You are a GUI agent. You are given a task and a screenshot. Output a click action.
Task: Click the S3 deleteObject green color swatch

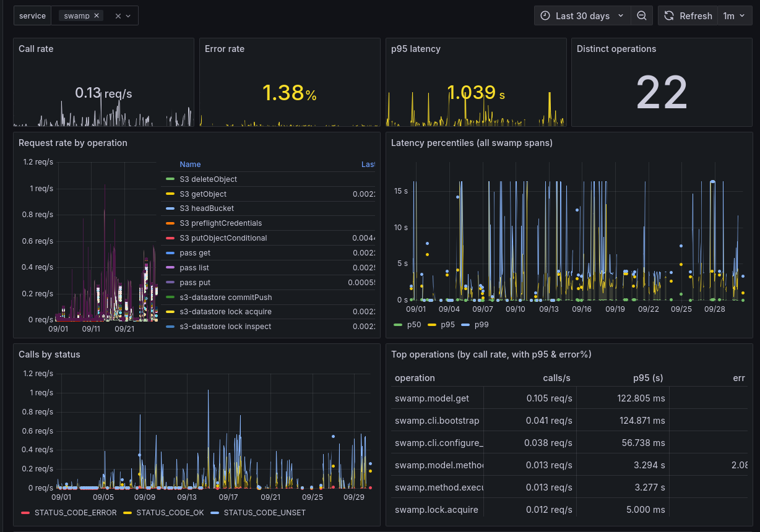[170, 179]
